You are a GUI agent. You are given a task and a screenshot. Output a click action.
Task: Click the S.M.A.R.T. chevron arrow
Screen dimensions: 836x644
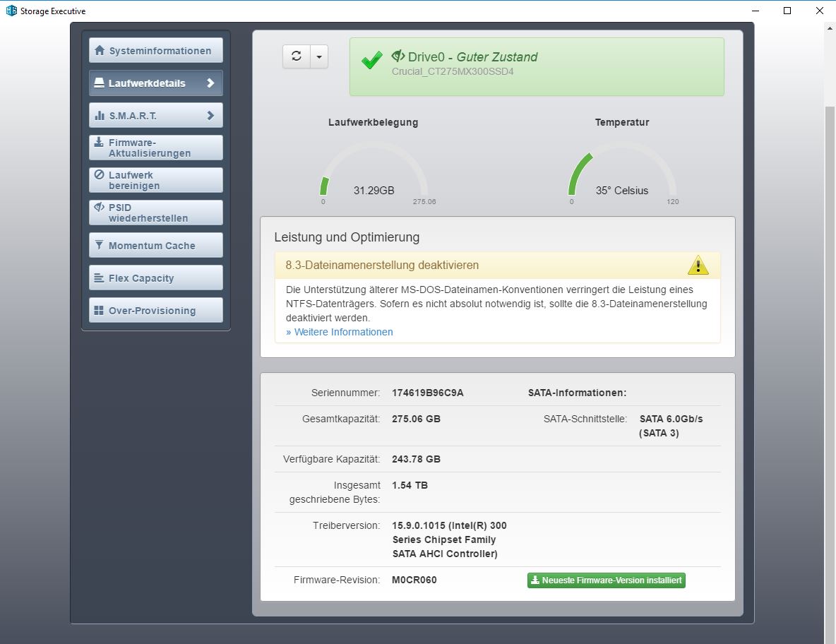[x=210, y=116]
